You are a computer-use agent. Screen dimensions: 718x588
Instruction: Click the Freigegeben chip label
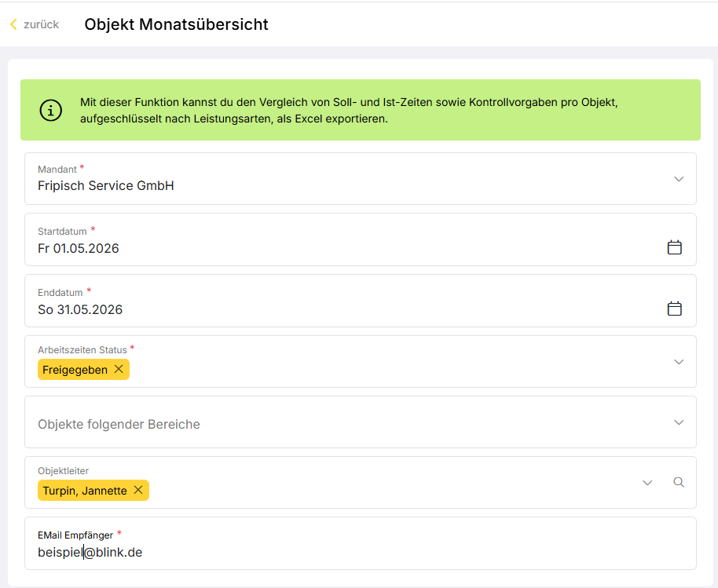(x=75, y=370)
